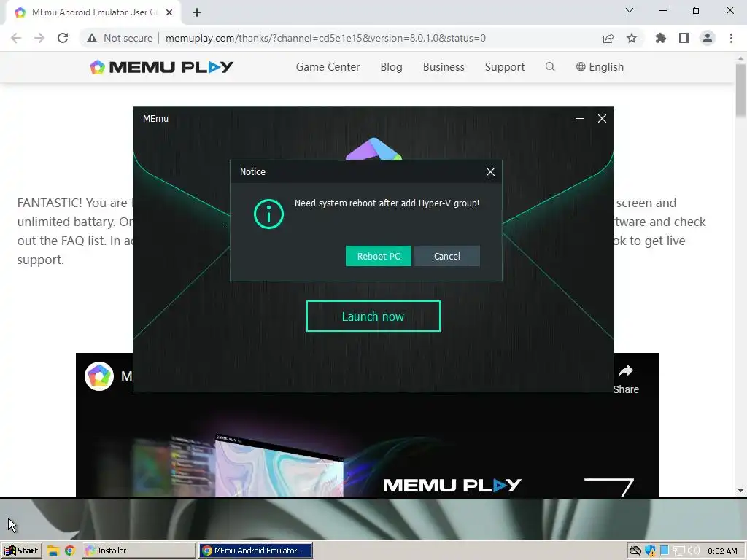Open the Business menu item
The image size is (747, 560).
(444, 67)
